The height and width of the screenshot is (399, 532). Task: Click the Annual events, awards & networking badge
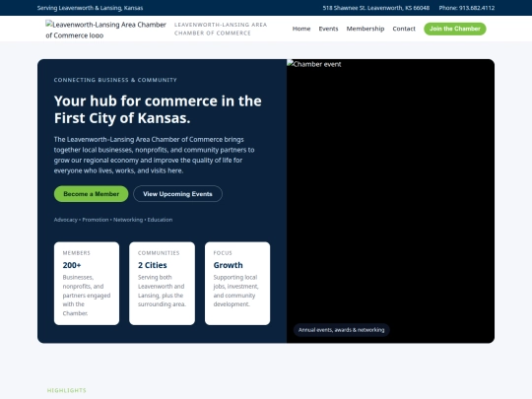click(341, 330)
